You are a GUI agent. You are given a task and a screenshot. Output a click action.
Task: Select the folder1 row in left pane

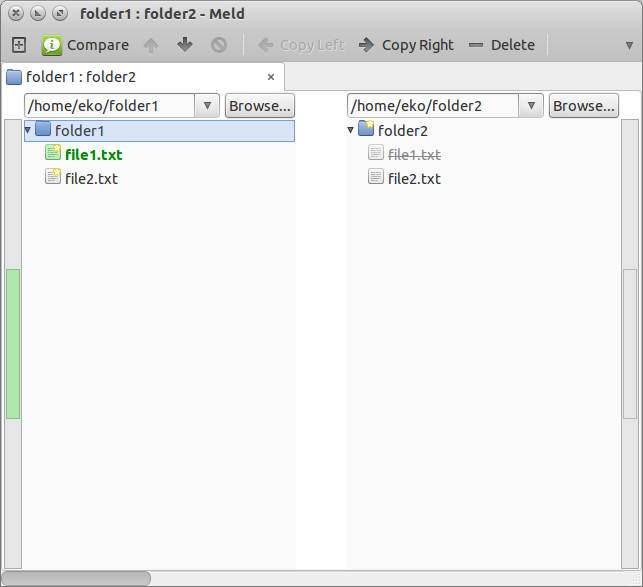pyautogui.click(x=159, y=131)
